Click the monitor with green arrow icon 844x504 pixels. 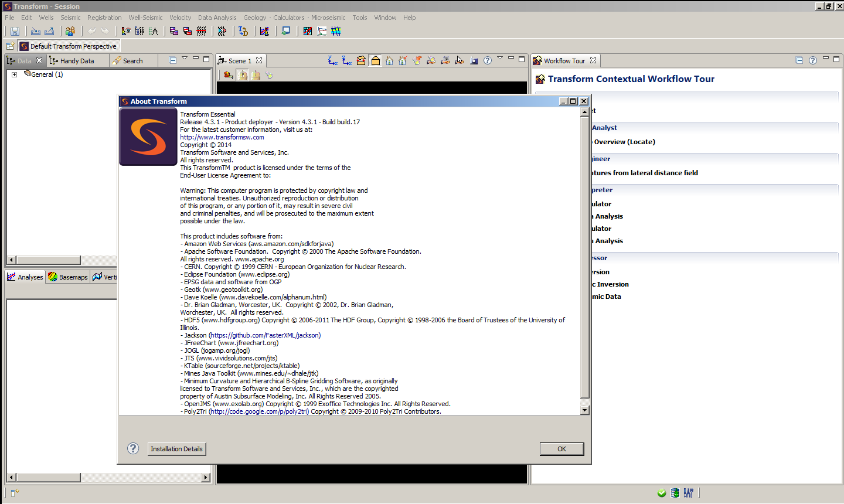tap(286, 31)
